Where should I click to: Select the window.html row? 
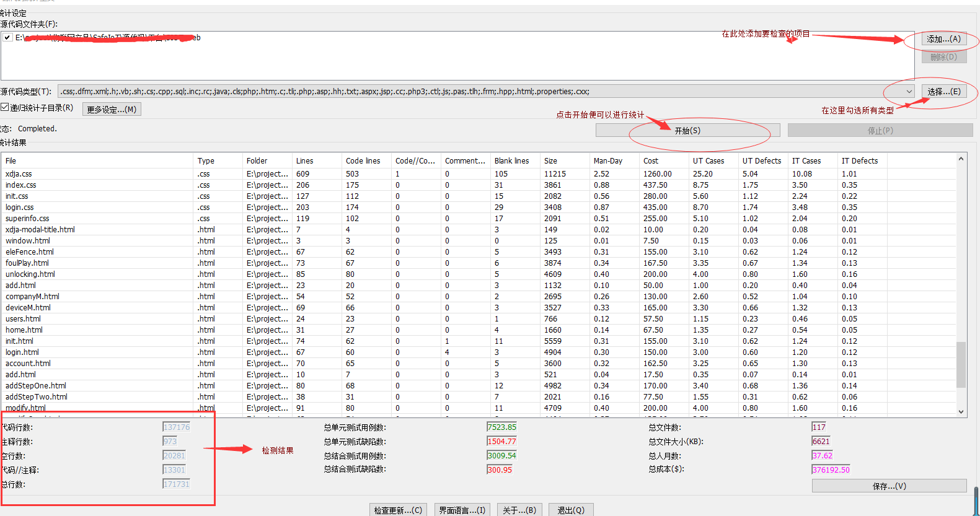point(478,241)
